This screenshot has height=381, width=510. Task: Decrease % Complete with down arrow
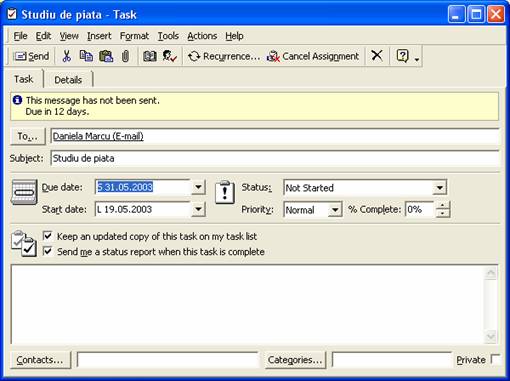pos(442,214)
